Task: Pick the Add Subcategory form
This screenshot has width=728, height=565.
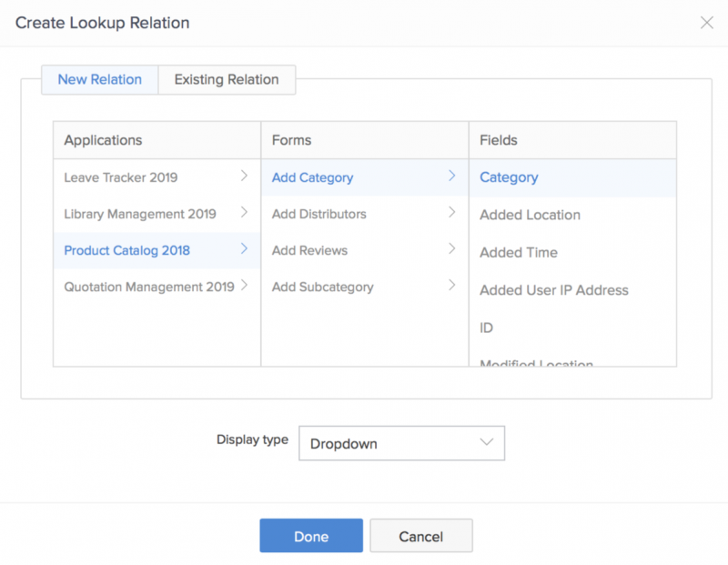Action: (x=322, y=287)
